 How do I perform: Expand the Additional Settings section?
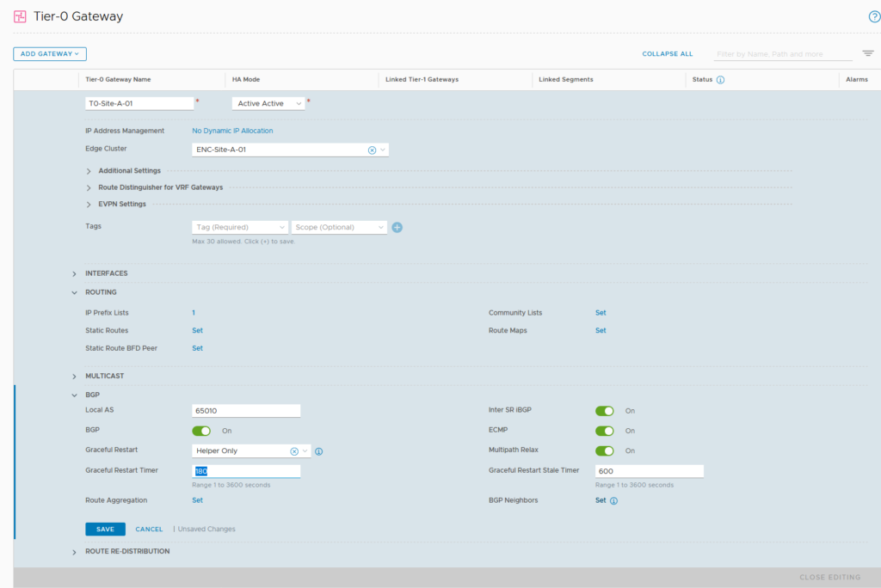[89, 171]
